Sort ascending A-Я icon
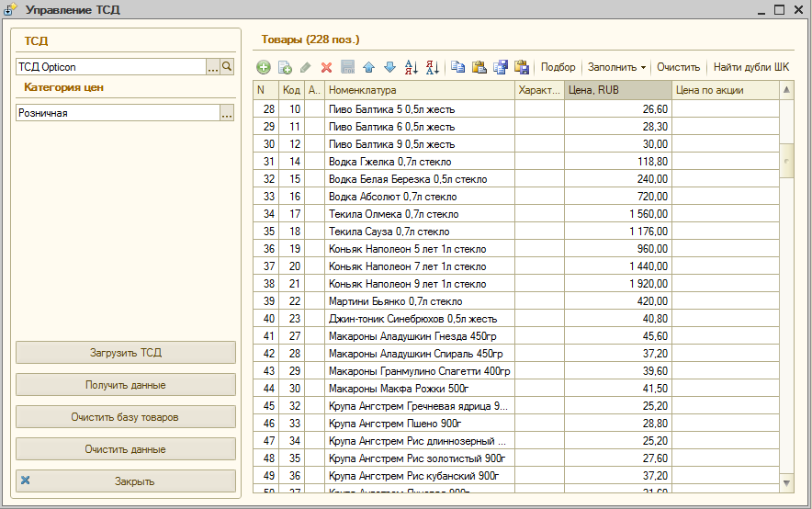 [412, 67]
